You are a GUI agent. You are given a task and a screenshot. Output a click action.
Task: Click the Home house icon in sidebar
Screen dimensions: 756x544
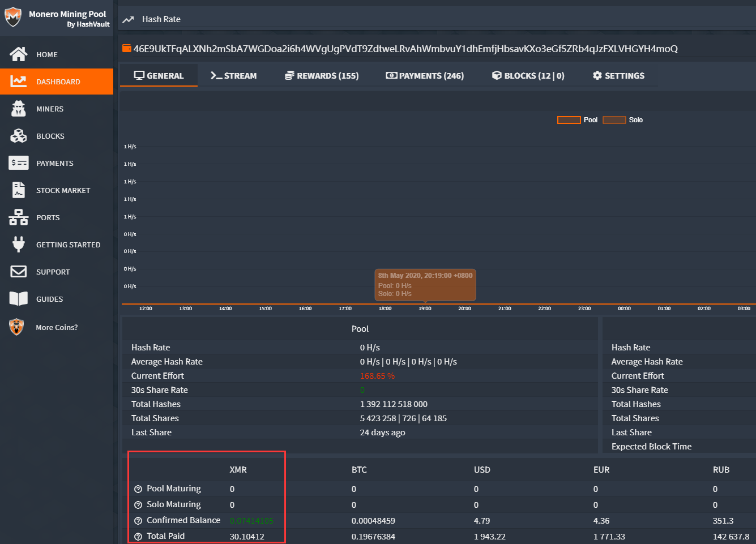19,54
